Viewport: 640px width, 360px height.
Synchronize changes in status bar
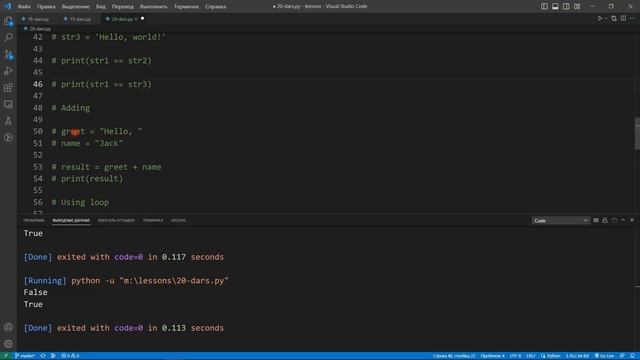click(43, 356)
